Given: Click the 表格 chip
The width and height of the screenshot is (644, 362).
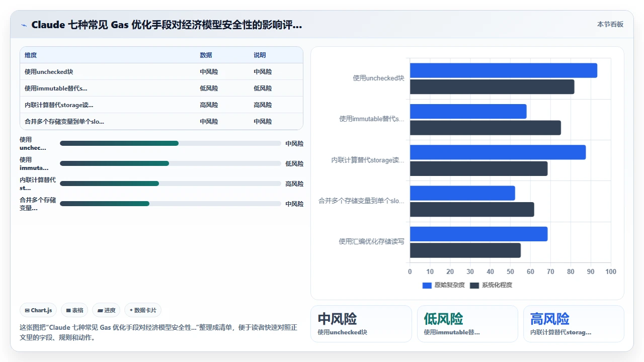Looking at the screenshot, I should coord(75,310).
